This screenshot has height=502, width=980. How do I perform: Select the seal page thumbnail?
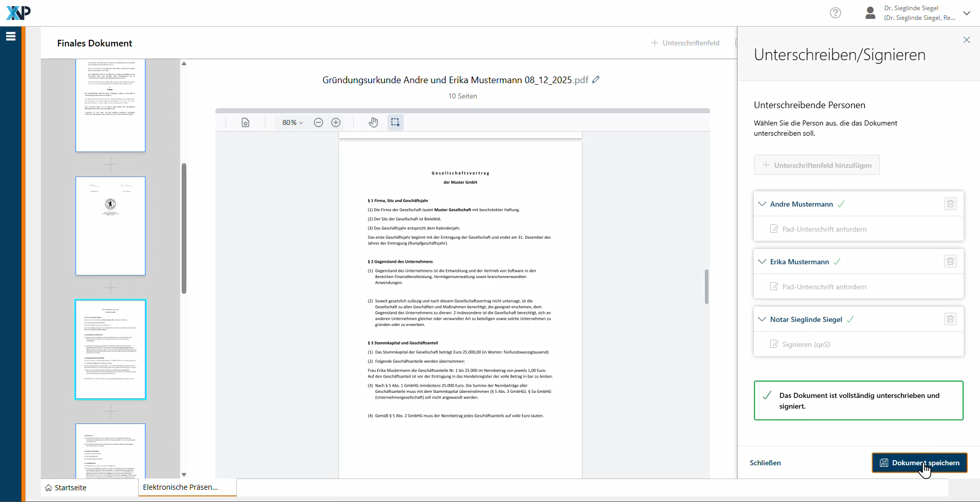point(110,226)
